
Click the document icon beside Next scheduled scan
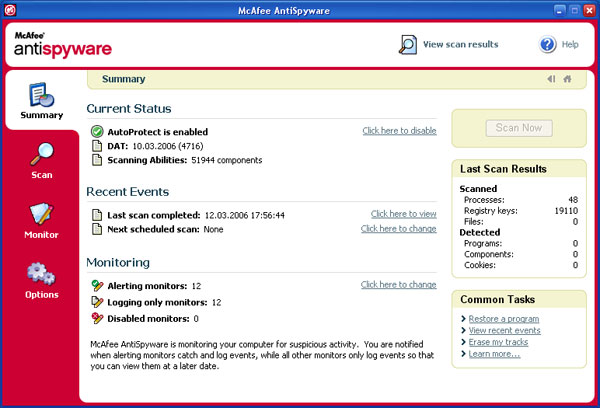[97, 229]
